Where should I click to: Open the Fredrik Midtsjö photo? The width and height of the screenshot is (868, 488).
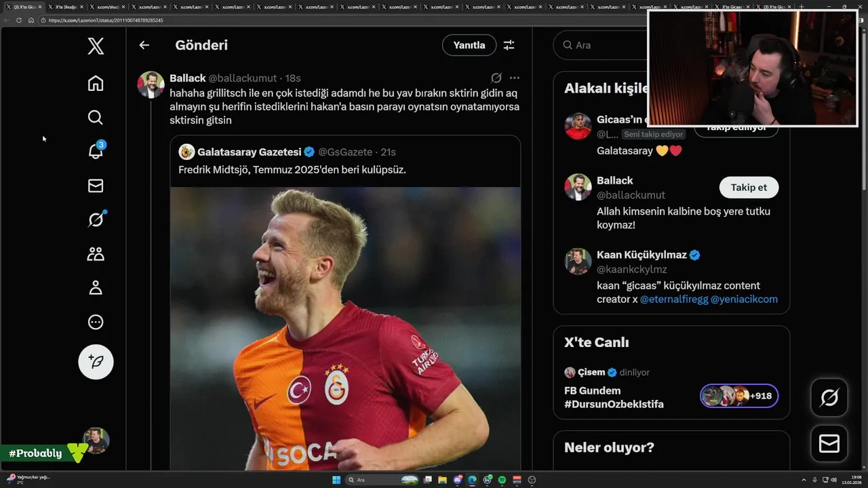tap(345, 329)
